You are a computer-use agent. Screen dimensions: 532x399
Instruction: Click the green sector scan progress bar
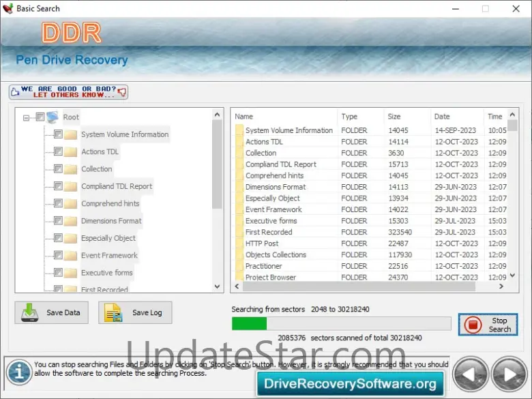[x=250, y=324]
